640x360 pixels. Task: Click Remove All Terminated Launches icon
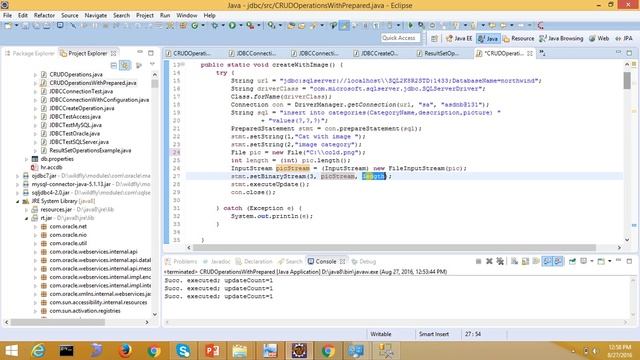tap(500, 261)
